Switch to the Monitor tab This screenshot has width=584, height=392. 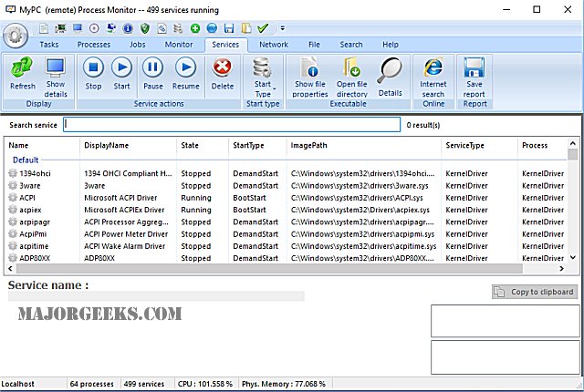(179, 45)
